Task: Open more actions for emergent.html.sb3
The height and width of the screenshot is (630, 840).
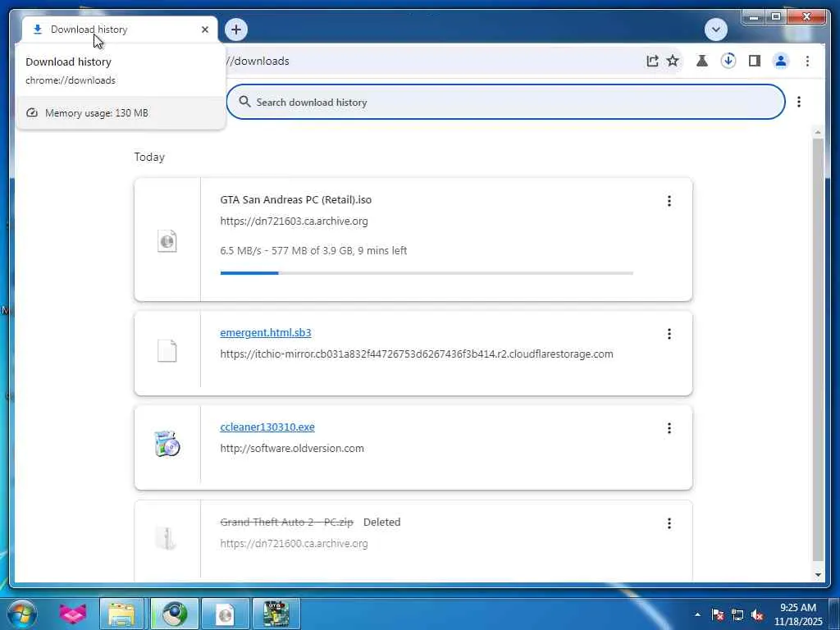Action: (x=669, y=334)
